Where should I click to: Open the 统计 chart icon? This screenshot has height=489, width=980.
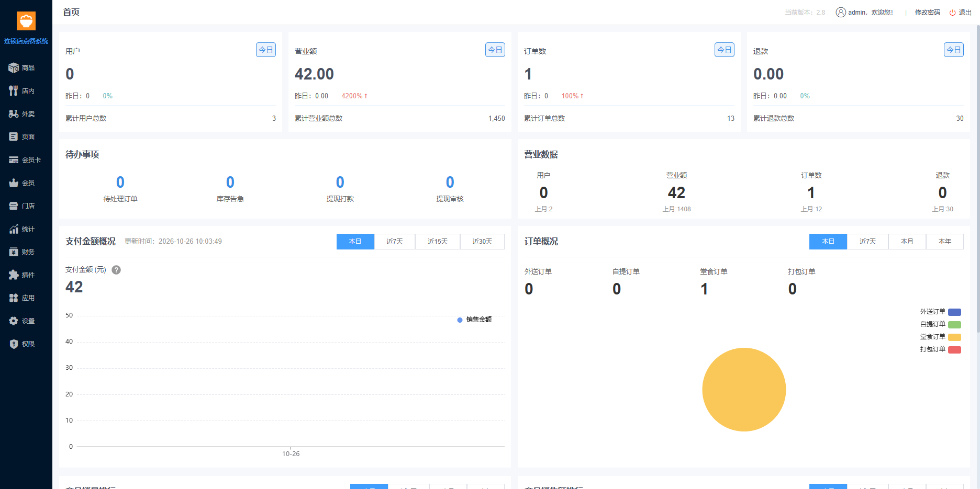pos(14,229)
